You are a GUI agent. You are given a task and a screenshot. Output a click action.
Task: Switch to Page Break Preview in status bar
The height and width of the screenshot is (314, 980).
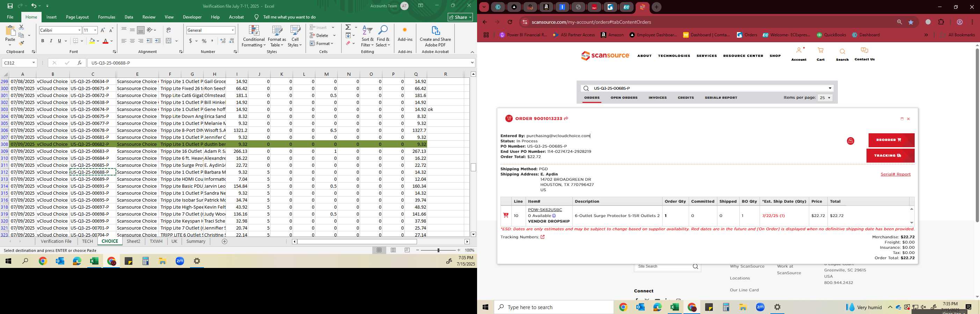(x=407, y=250)
